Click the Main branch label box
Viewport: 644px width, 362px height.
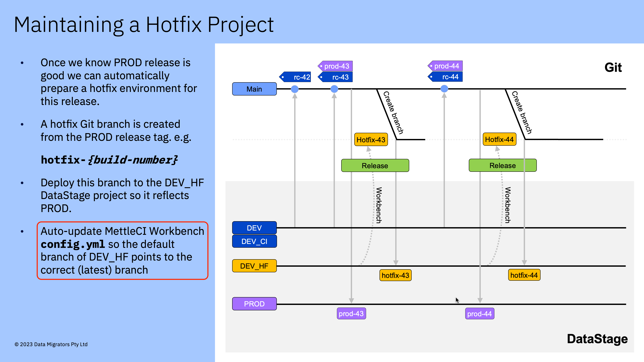[x=254, y=89]
